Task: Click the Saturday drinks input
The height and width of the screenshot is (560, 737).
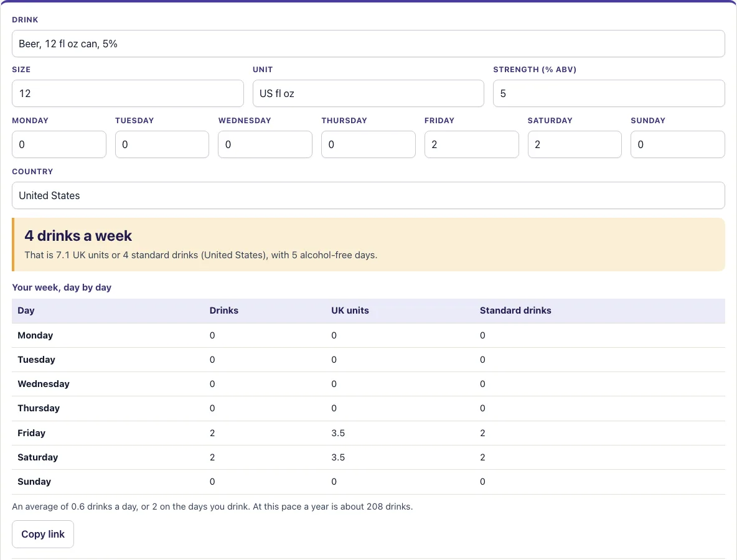Action: pyautogui.click(x=575, y=144)
